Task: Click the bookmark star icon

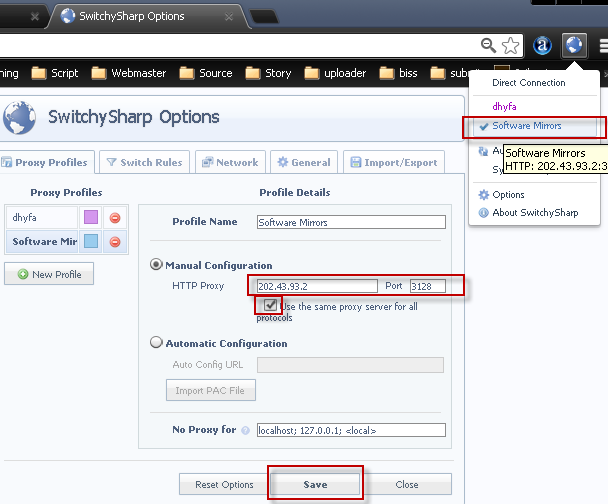Action: click(x=510, y=45)
